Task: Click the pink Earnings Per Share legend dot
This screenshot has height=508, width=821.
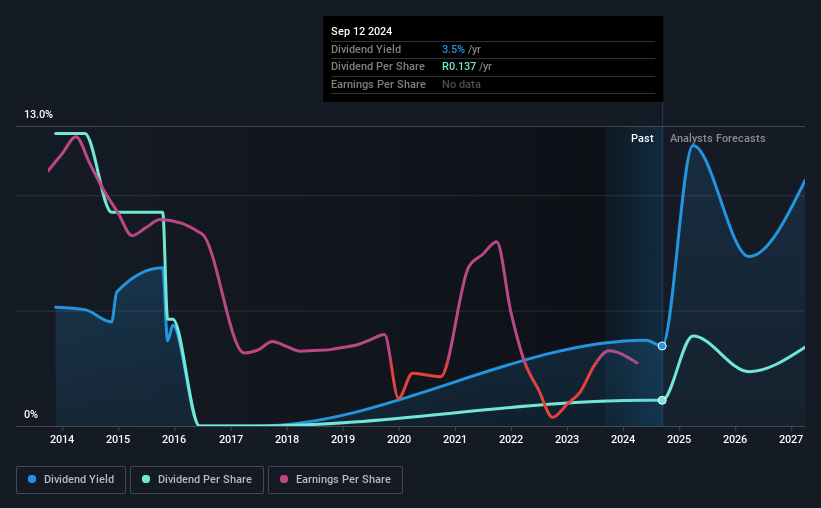Action: 284,479
